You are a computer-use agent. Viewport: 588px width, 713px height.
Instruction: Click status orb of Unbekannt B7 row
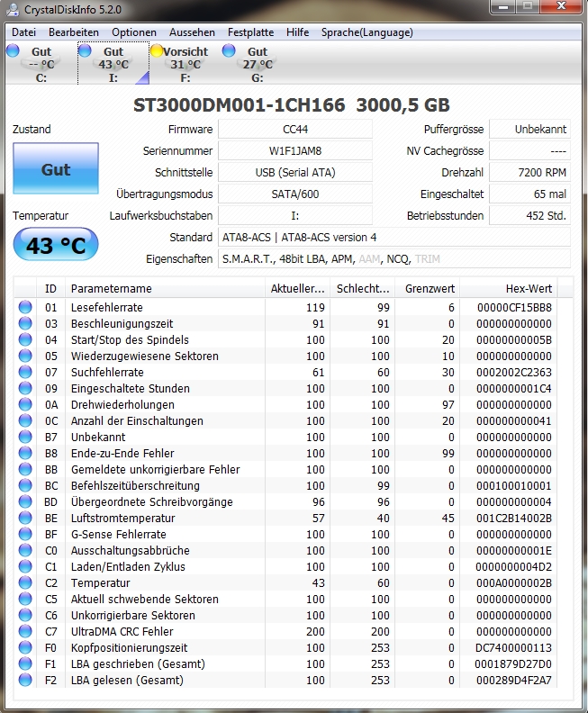coord(25,437)
